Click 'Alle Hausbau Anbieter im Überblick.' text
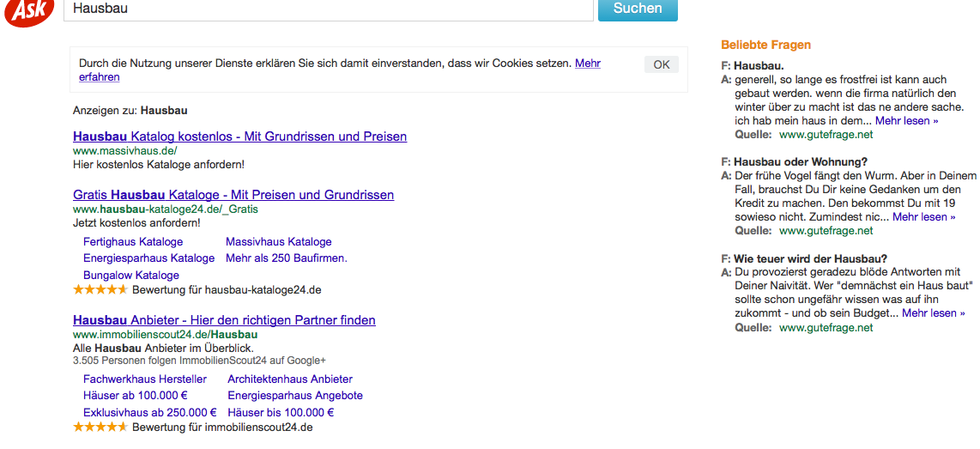Screen dimensions: 980x449 164,349
